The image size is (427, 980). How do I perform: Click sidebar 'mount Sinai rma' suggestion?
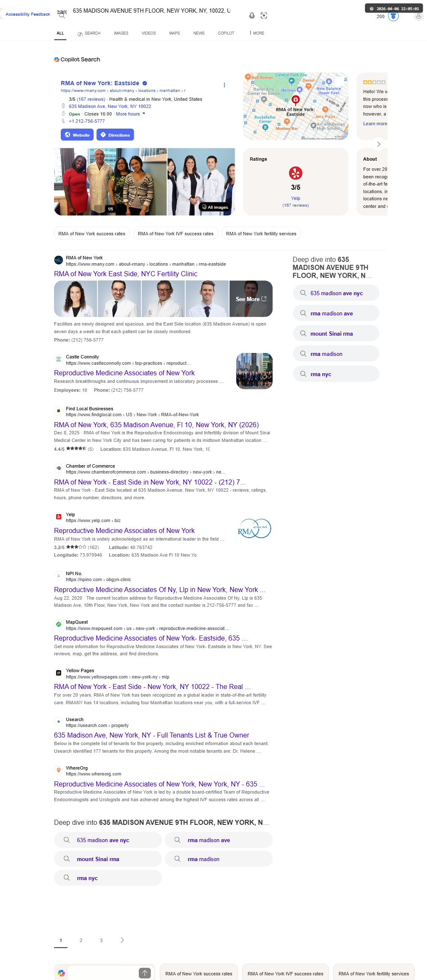(336, 334)
